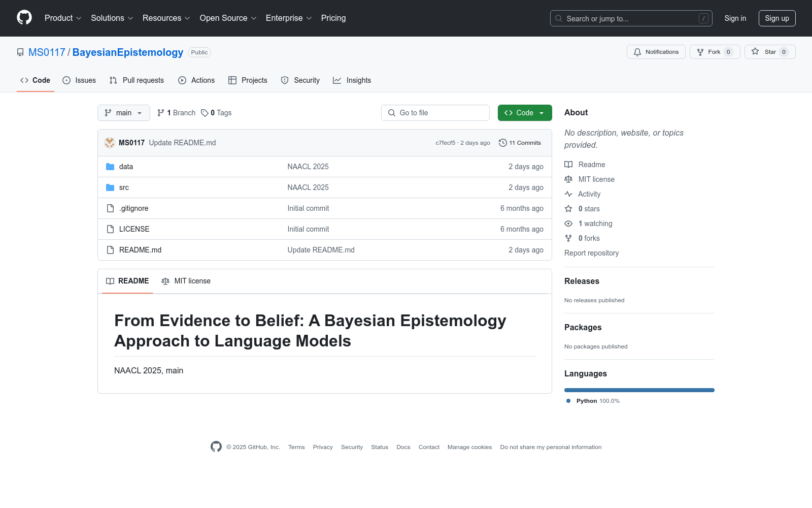The height and width of the screenshot is (508, 812).
Task: Open the BayesianEpistemology repository link
Action: tap(128, 52)
